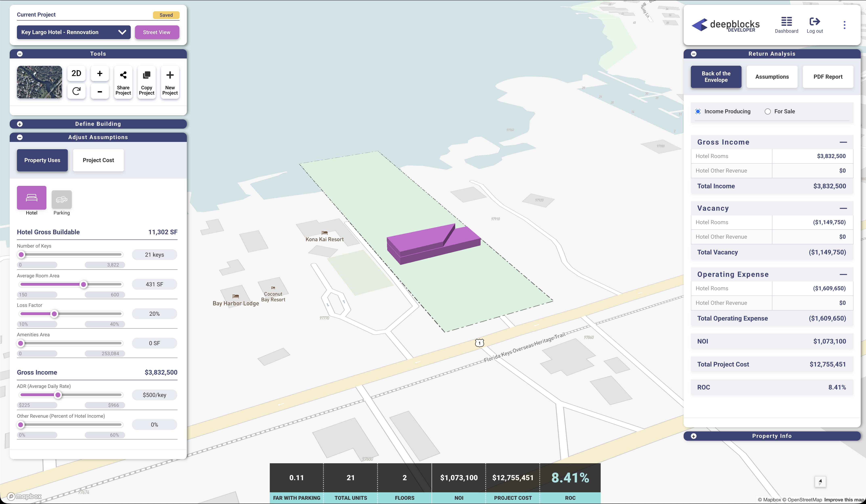Open the current project dropdown
Image resolution: width=866 pixels, height=504 pixels.
pos(73,32)
